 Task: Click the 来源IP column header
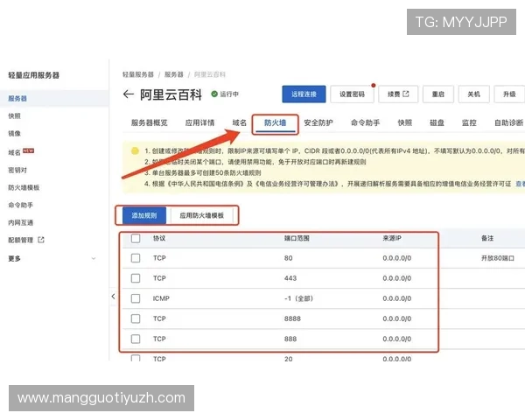tap(392, 238)
